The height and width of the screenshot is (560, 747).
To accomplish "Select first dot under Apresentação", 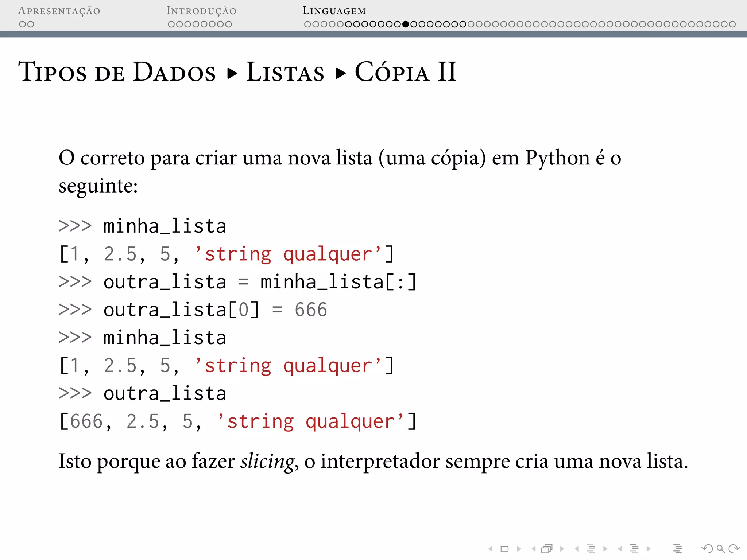I will tap(23, 24).
